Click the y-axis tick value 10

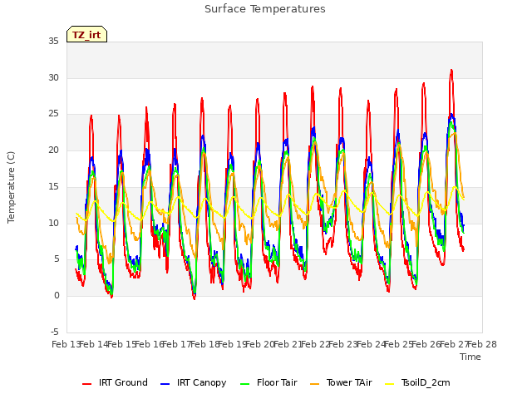pyautogui.click(x=53, y=223)
